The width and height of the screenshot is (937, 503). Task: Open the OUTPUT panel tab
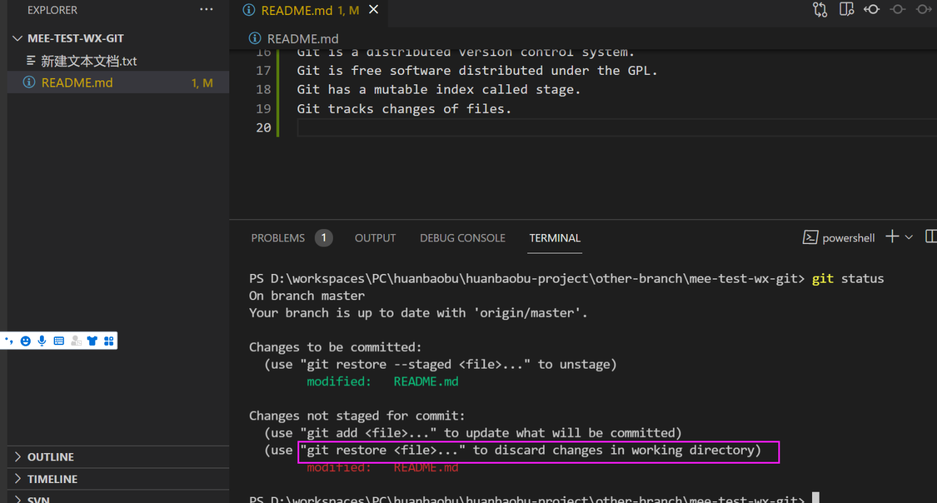(x=375, y=238)
